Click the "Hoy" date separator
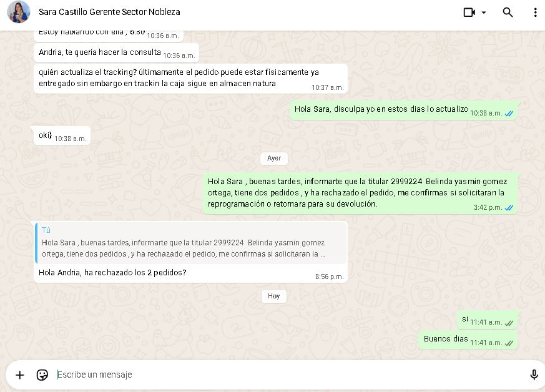Screen dimensions: 545x392 click(x=274, y=296)
